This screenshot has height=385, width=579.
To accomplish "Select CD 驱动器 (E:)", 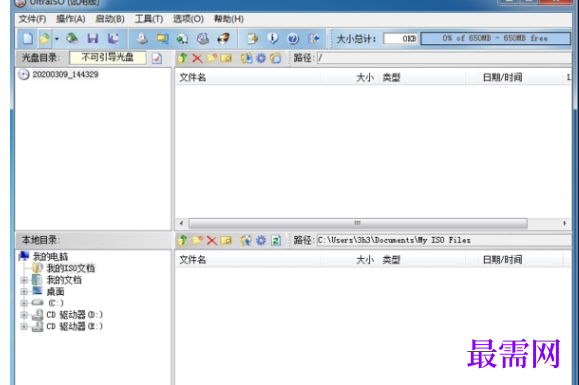I will [x=74, y=326].
